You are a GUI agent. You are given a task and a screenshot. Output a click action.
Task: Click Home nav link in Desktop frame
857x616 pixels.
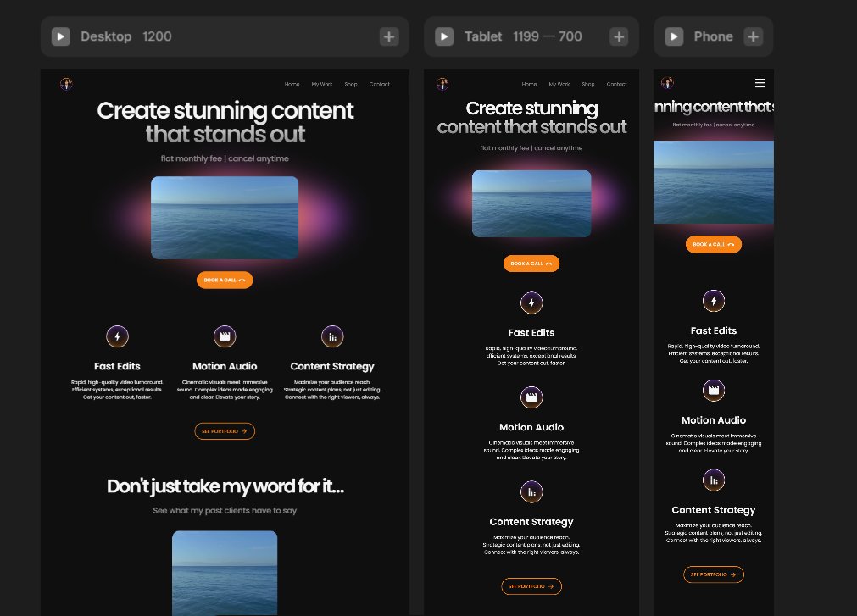292,84
